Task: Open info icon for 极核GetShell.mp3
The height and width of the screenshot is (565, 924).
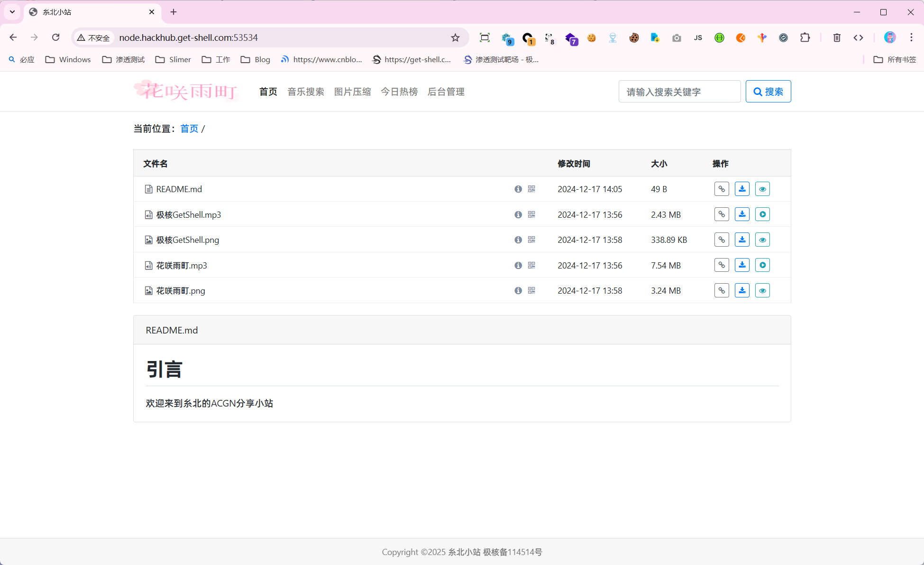Action: click(x=518, y=214)
